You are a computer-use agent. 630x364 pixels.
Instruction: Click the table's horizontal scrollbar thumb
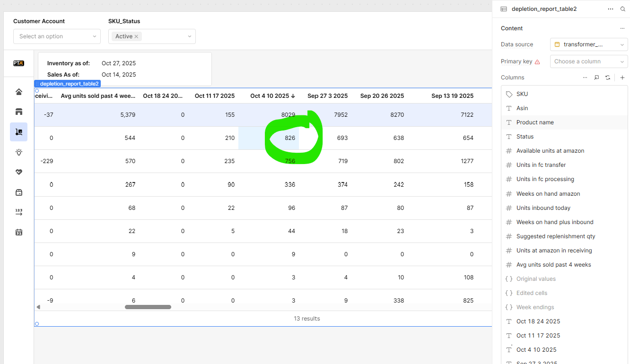148,307
